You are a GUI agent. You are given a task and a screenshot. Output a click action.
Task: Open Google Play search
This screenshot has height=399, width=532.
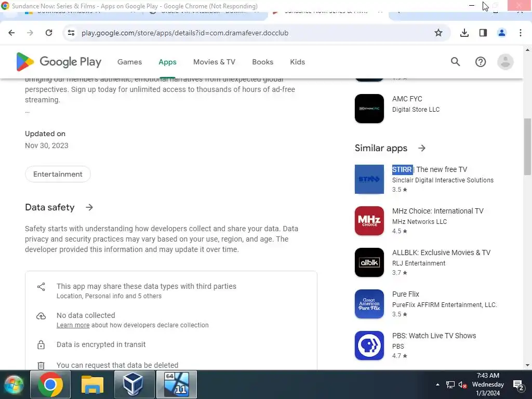coord(455,62)
